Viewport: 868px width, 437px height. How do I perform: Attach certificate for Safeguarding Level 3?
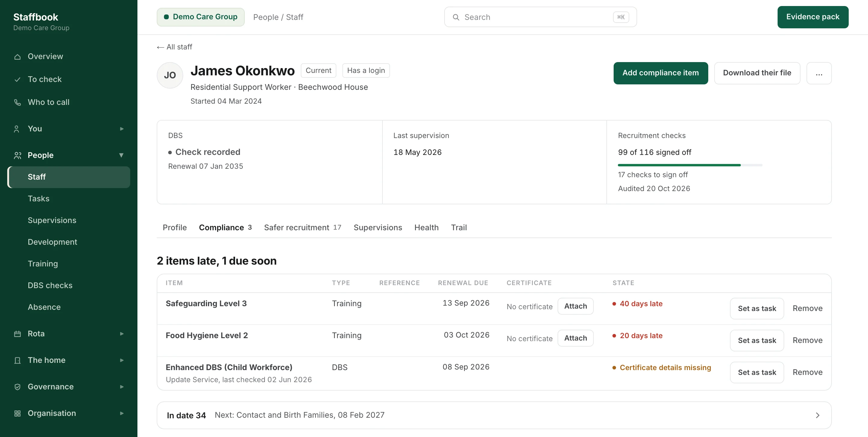click(x=576, y=306)
